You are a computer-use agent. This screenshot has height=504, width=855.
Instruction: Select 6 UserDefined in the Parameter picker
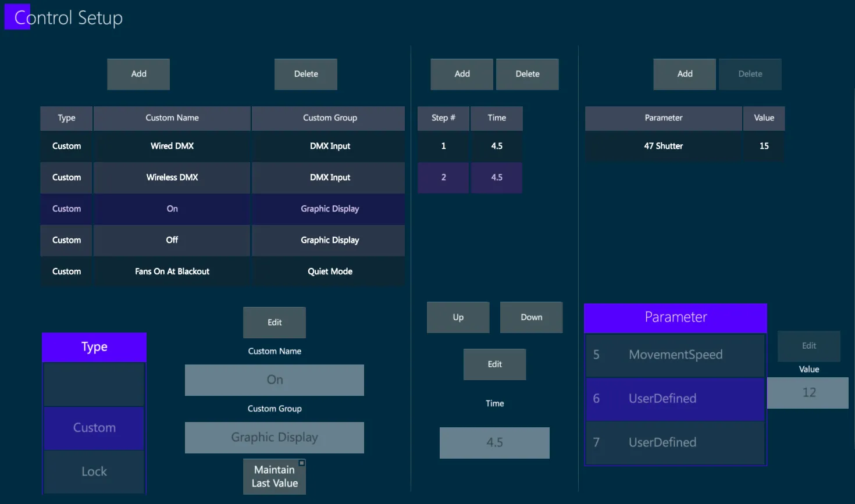[x=675, y=399]
